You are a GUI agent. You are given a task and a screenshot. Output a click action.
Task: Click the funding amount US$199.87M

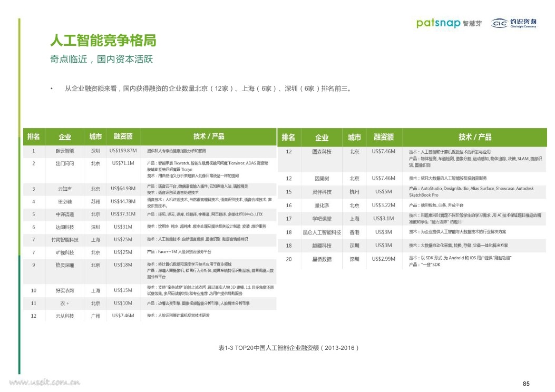click(123, 150)
